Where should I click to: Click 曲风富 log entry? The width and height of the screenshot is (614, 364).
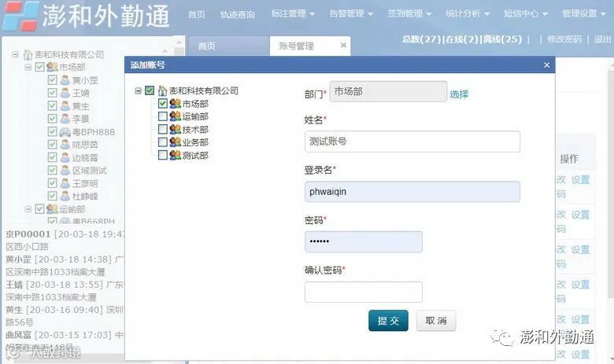(65, 341)
